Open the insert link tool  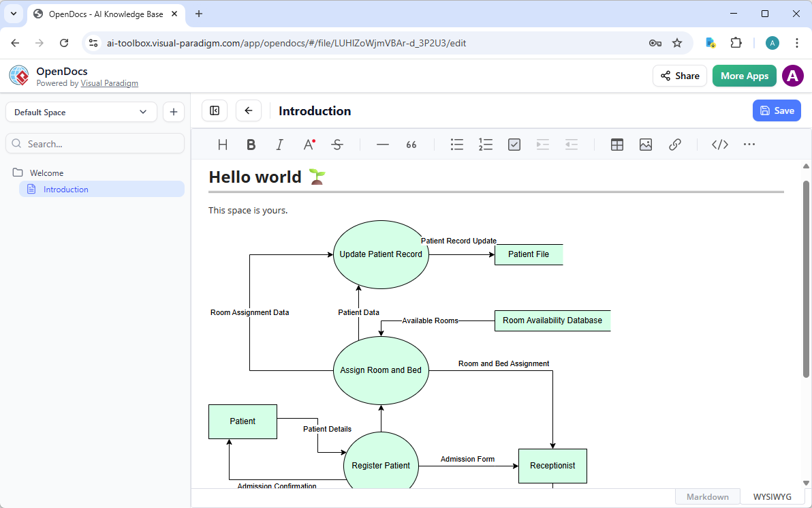pyautogui.click(x=675, y=144)
